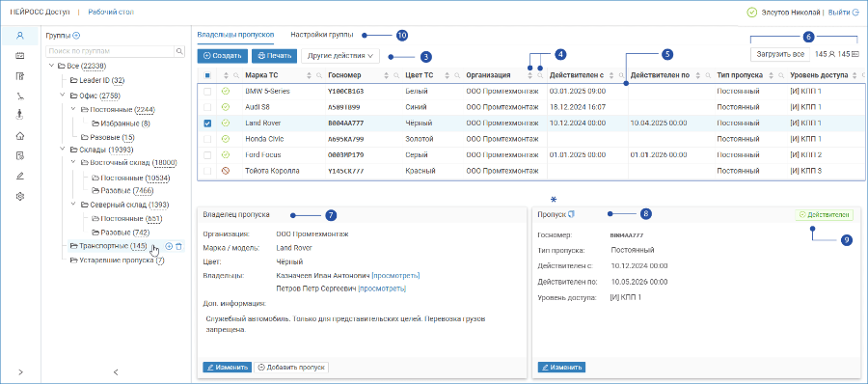This screenshot has height=384, width=868.
Task: View owner Казначеев Иван Антонович via просмотреть
Action: tap(395, 275)
